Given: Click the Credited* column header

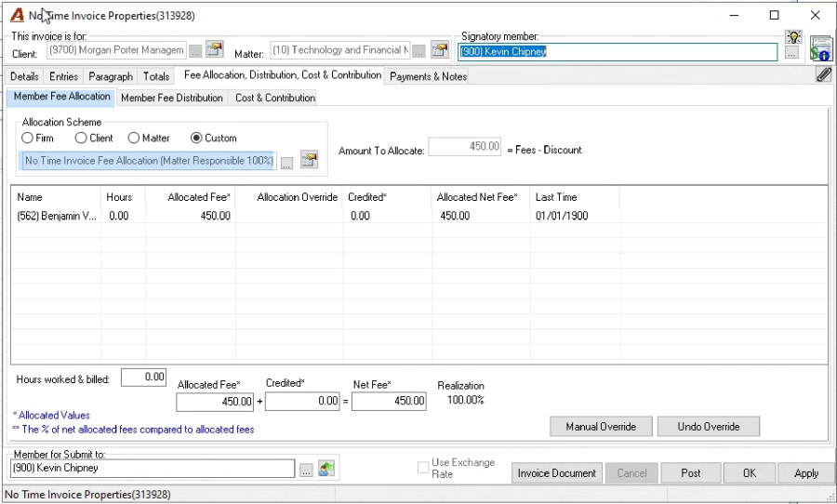Looking at the screenshot, I should click(x=387, y=197).
